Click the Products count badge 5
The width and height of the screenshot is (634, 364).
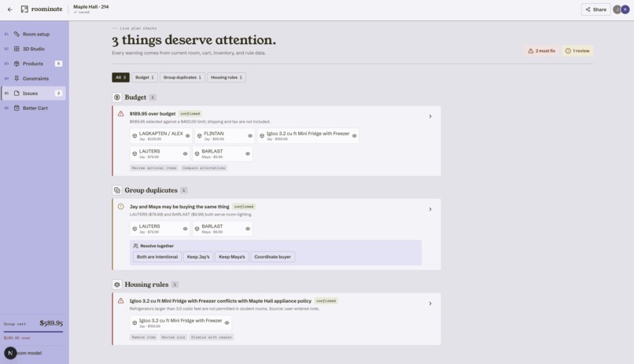58,64
